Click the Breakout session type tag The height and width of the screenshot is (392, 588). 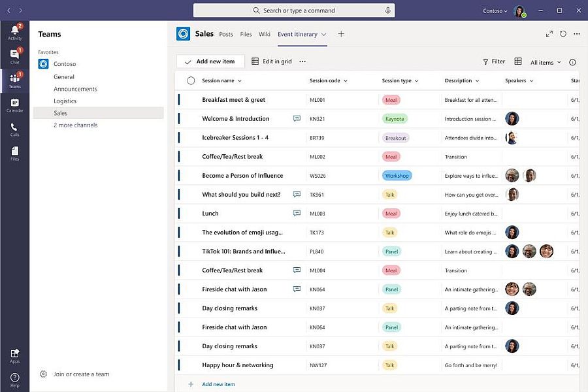[396, 138]
